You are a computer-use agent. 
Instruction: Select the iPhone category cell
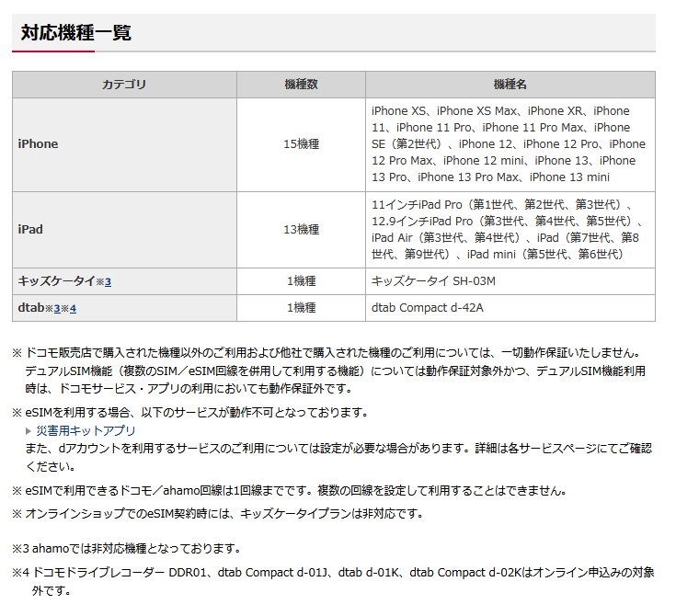(124, 144)
